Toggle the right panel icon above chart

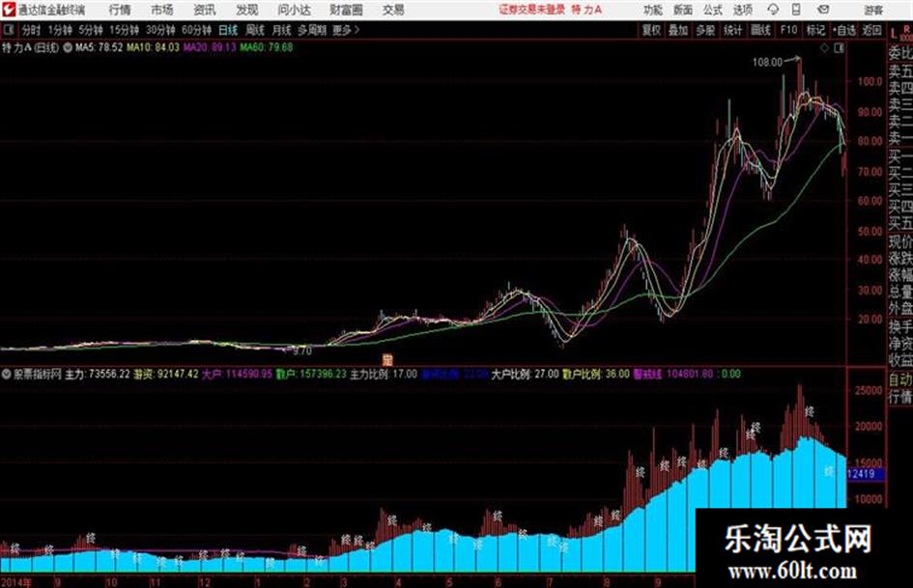click(839, 48)
